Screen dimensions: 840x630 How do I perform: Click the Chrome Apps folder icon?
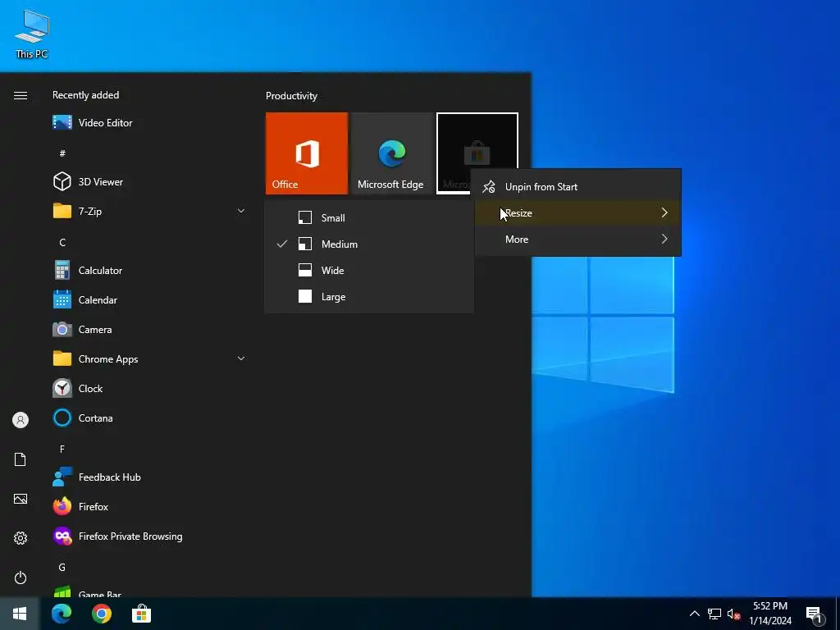pos(62,358)
